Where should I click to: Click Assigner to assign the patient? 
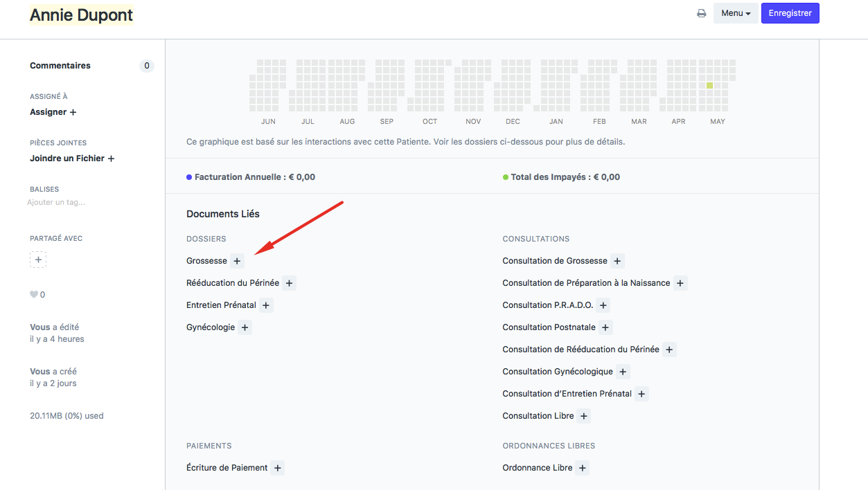tap(53, 112)
